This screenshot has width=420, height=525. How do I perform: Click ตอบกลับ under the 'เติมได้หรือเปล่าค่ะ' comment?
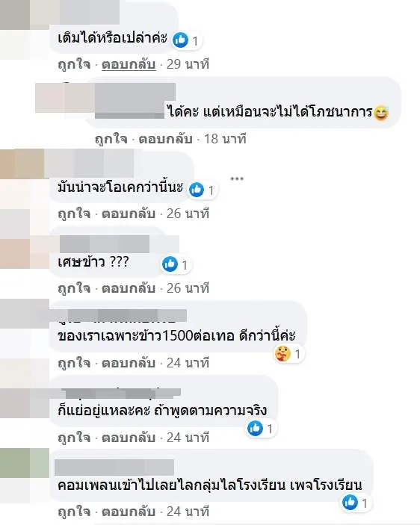129,64
